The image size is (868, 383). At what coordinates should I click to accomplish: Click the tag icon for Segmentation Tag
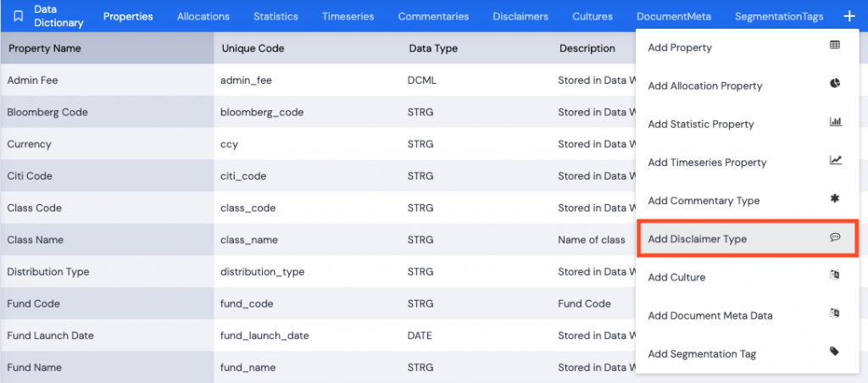835,352
